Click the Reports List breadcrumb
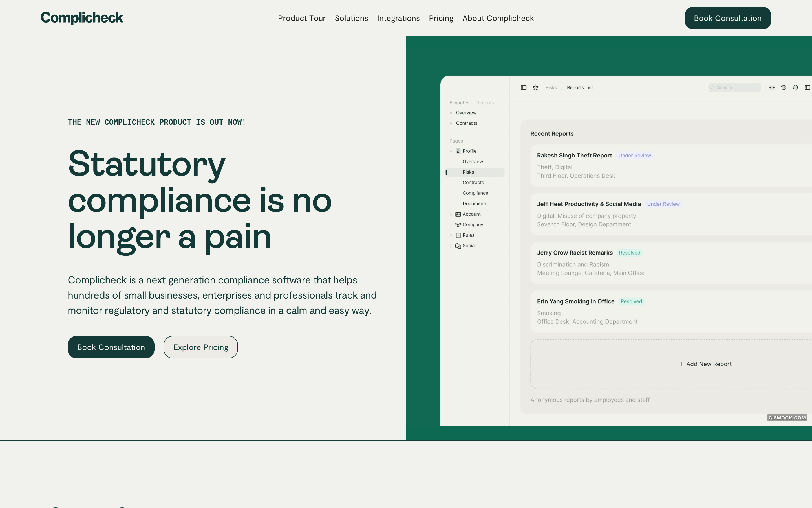This screenshot has height=508, width=812. click(x=580, y=88)
